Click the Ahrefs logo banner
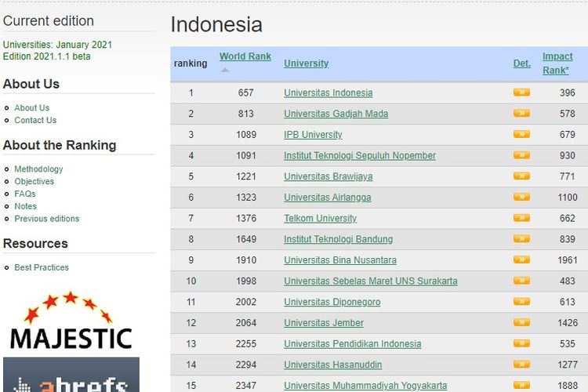 71,376
